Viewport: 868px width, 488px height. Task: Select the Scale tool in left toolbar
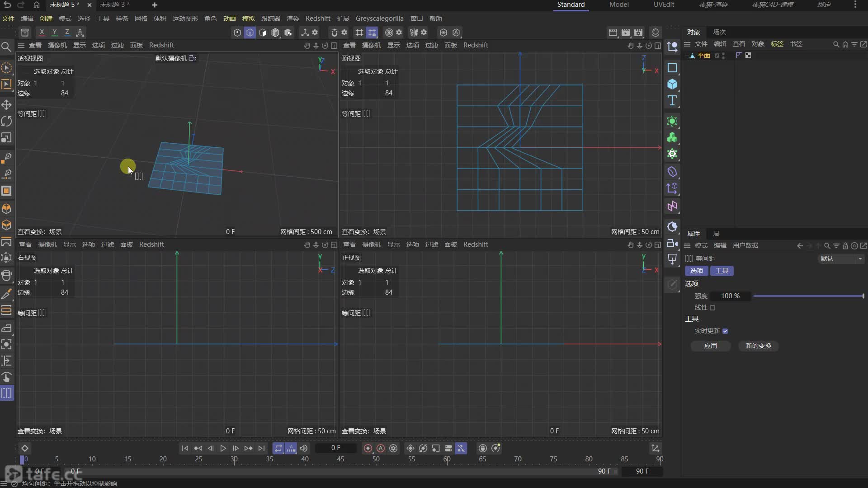(x=6, y=138)
